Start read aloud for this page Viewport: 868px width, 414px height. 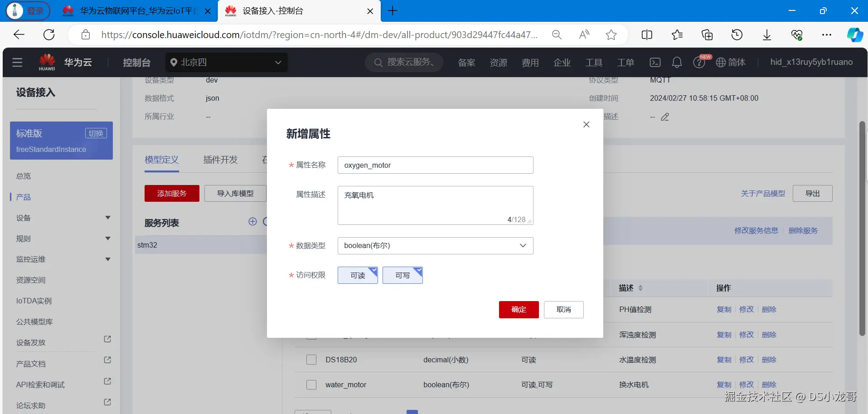(x=584, y=34)
